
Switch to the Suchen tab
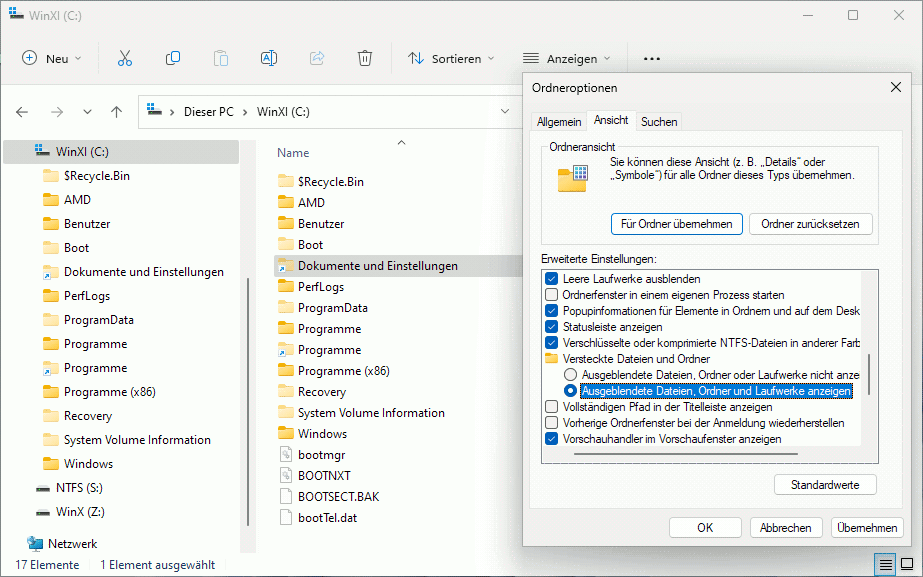pos(659,122)
